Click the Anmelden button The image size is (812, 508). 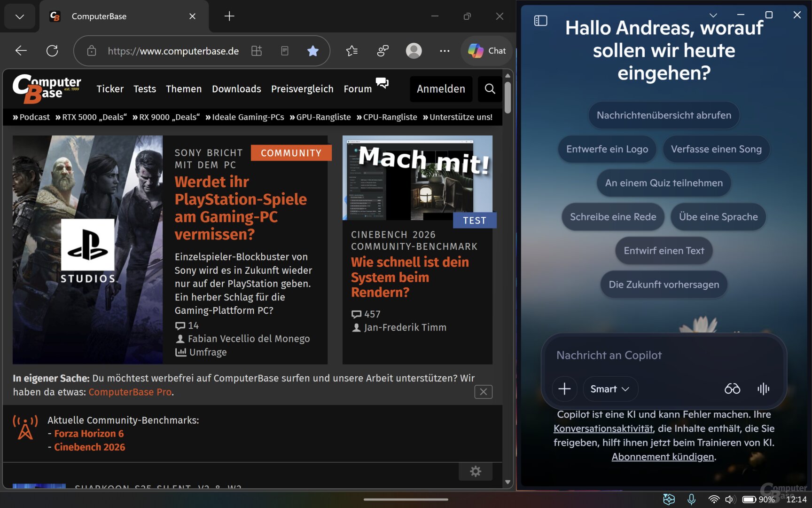click(441, 89)
